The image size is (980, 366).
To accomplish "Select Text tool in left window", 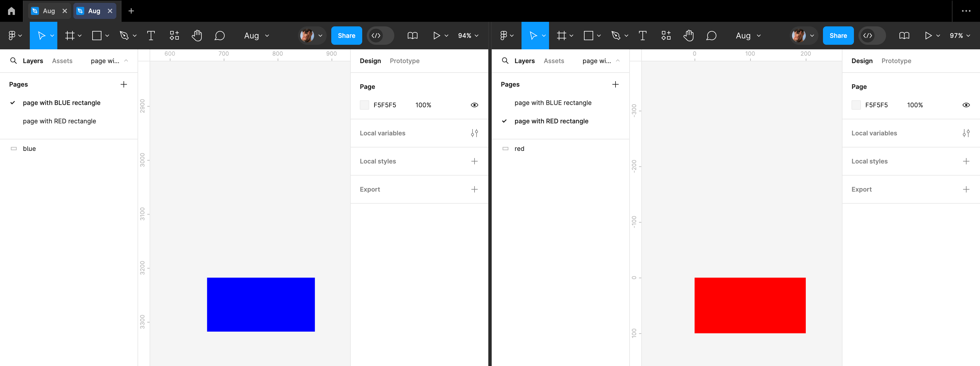I will point(151,35).
